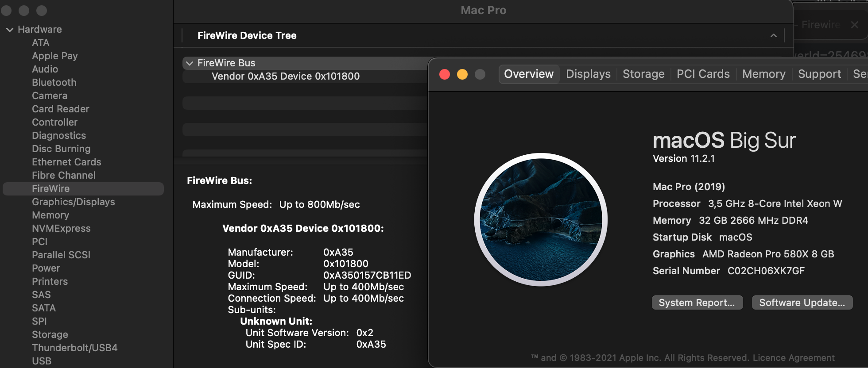Select Diagnostics in the sidebar
This screenshot has height=368, width=868.
[59, 136]
